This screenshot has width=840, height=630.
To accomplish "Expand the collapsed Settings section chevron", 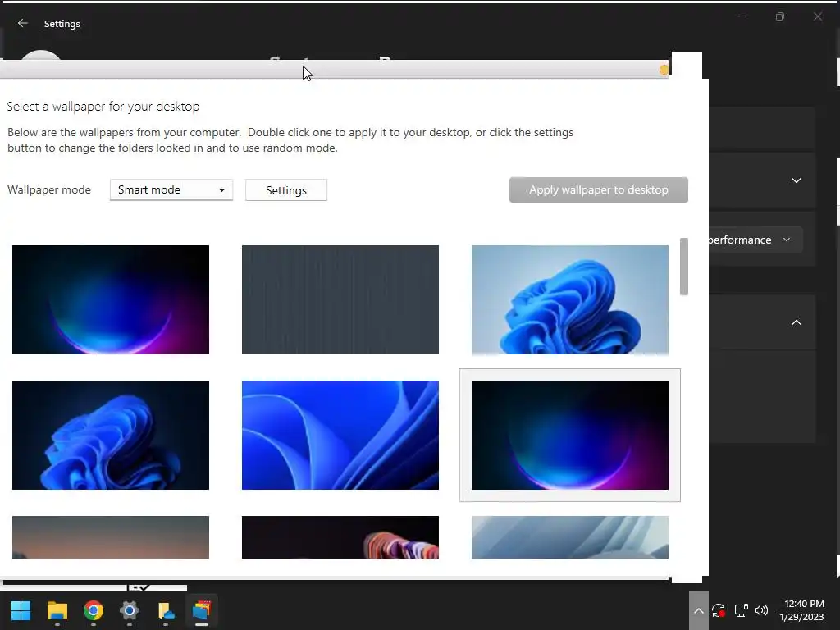I will pyautogui.click(x=797, y=180).
